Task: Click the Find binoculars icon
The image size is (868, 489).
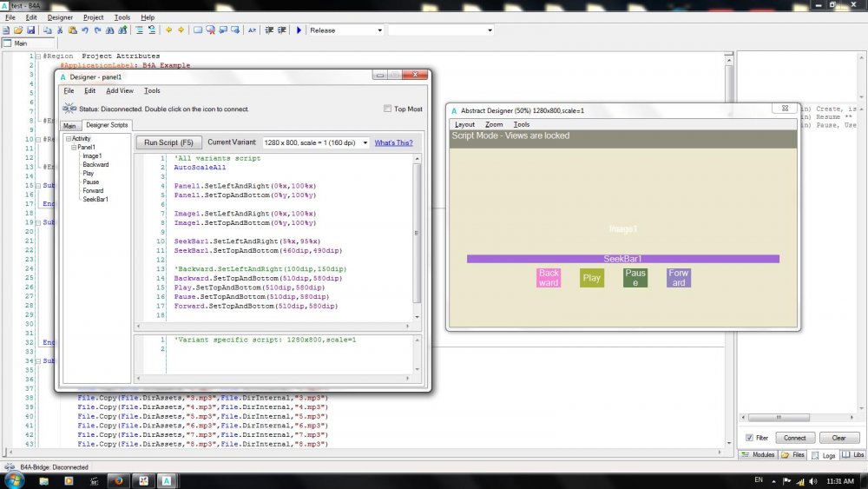Action: click(x=109, y=30)
